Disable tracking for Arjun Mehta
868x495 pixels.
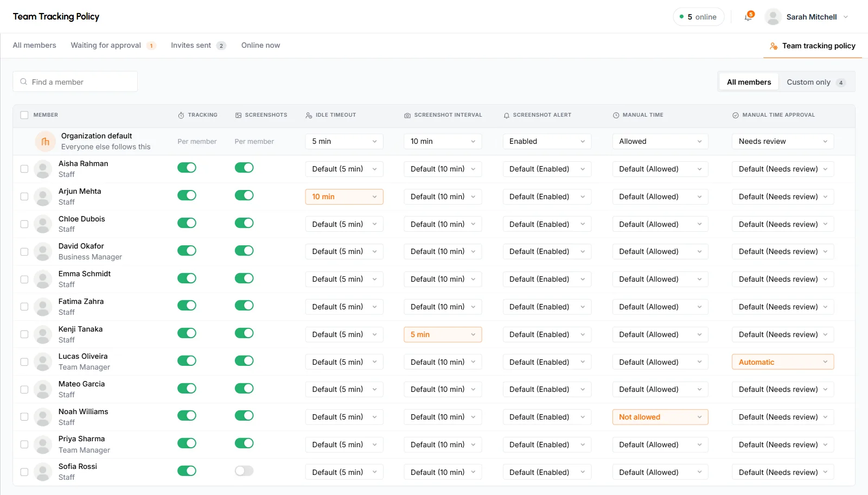point(187,195)
